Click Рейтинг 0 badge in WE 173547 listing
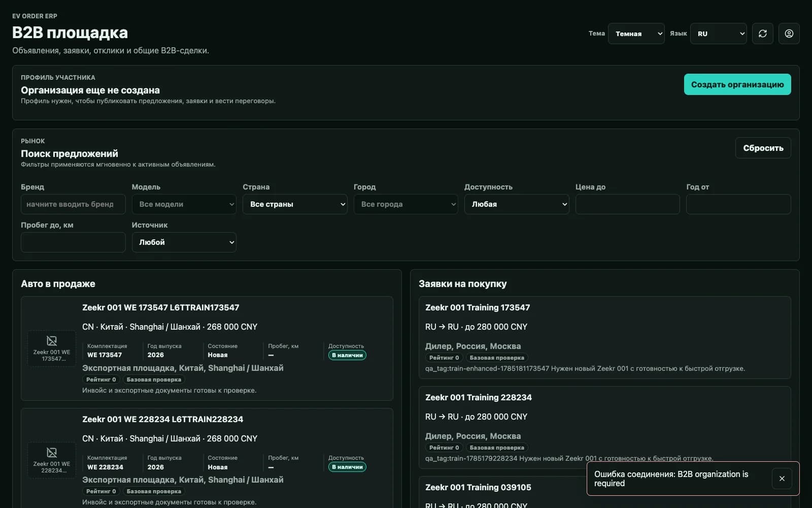This screenshot has width=812, height=508. 101,379
